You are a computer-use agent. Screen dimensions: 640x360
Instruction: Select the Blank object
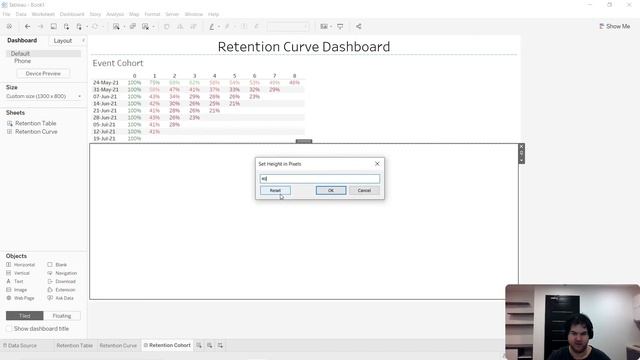(57, 265)
